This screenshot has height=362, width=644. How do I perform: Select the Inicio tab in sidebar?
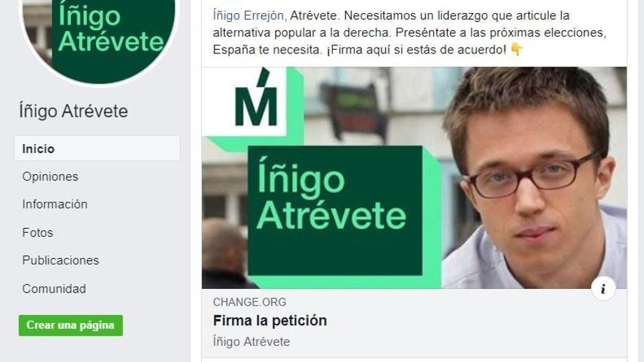[97, 148]
